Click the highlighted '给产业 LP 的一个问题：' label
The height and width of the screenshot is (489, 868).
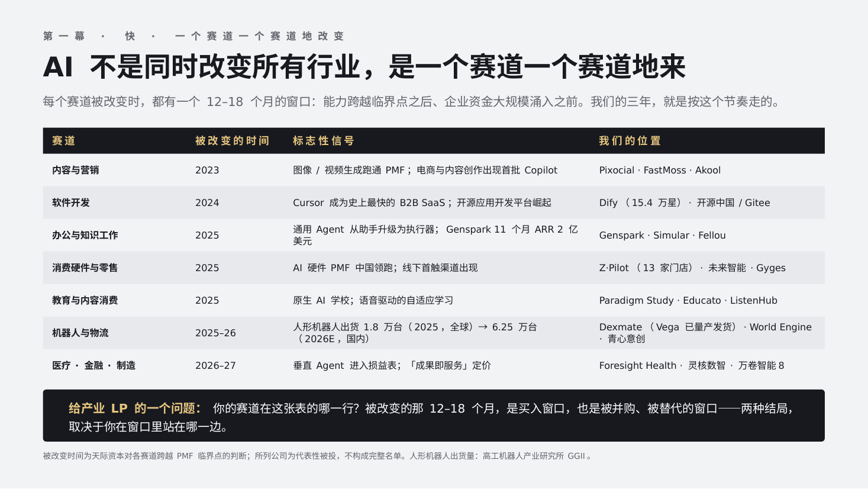pos(135,408)
